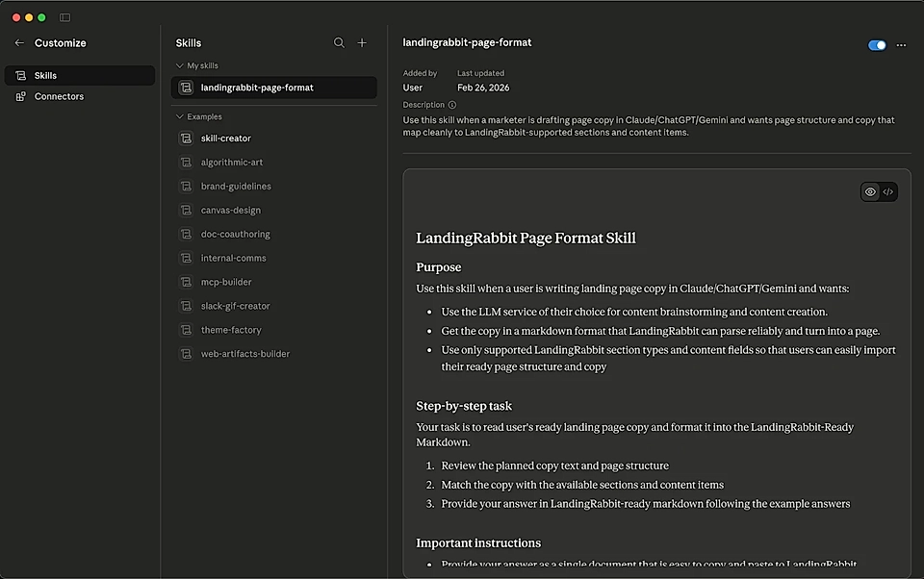Select Skills in the Customize sidebar
Viewport: 924px width, 579px height.
[45, 75]
